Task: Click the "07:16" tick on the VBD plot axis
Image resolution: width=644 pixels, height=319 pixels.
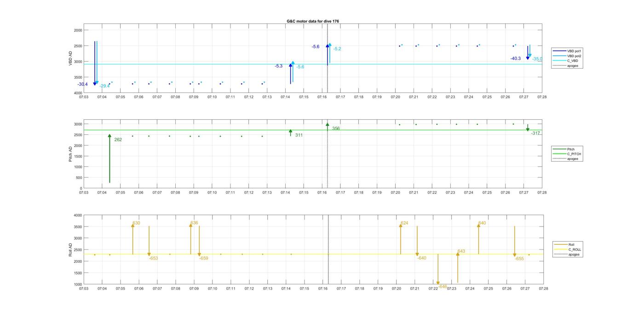Action: (322, 97)
